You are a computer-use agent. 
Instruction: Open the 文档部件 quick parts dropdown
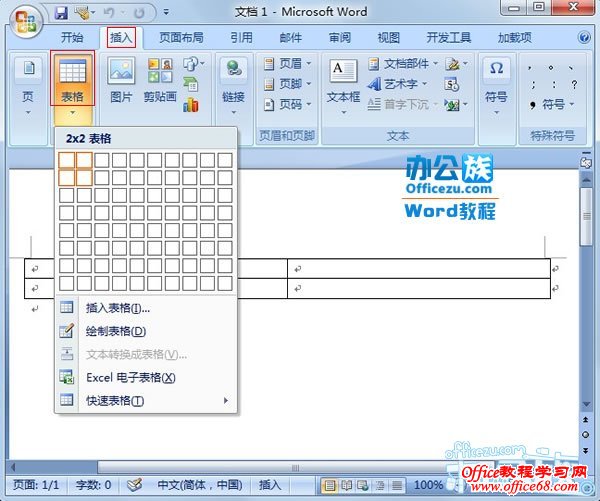(x=403, y=64)
